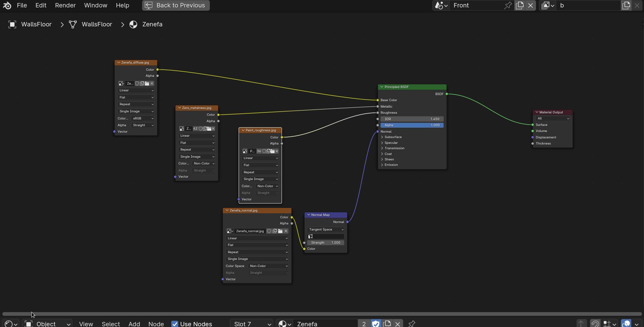Open folder icon in Zenefa_normal.jpg node

(x=280, y=231)
